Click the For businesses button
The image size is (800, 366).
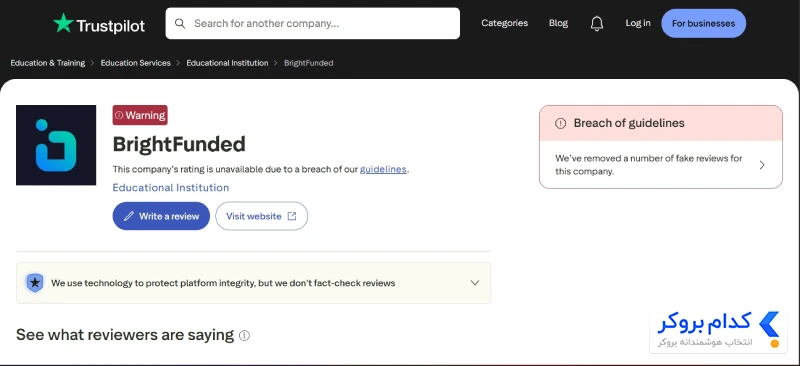pyautogui.click(x=704, y=23)
